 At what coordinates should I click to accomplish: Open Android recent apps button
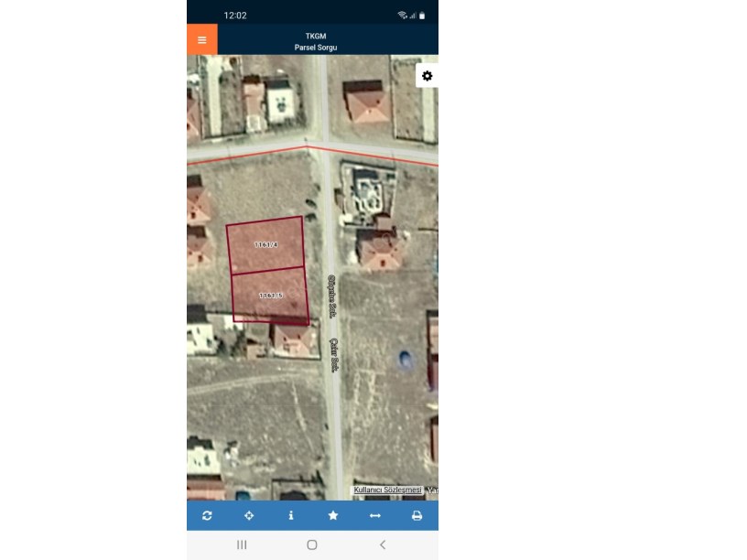point(242,544)
